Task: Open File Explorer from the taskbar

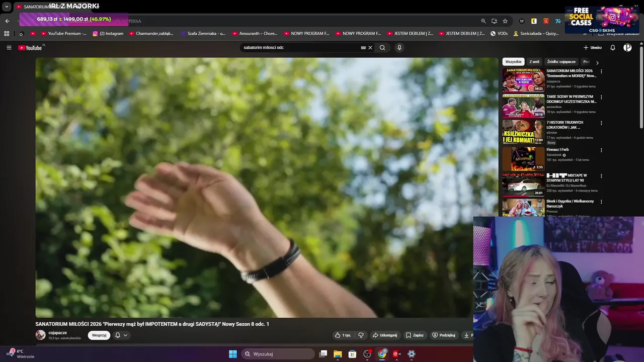Action: [x=338, y=354]
